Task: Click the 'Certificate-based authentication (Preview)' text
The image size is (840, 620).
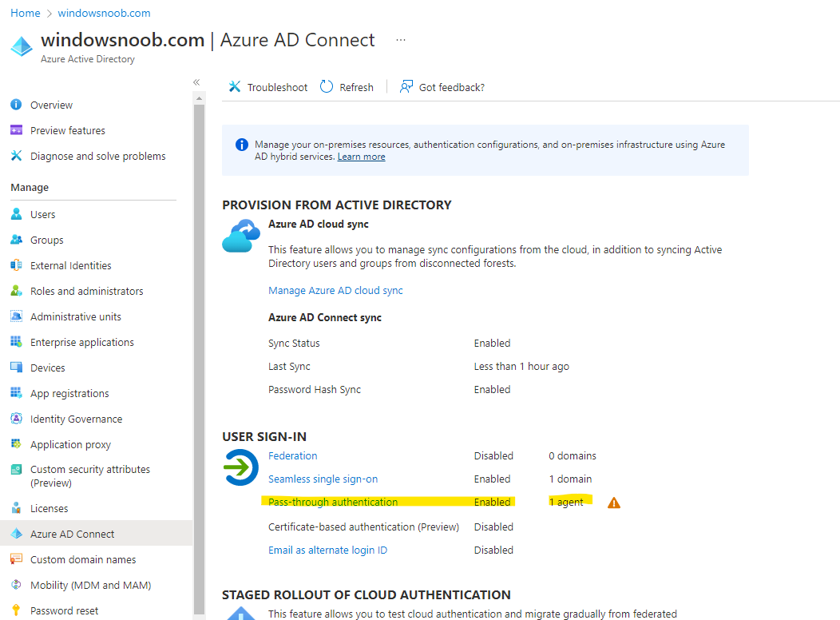Action: (x=364, y=527)
